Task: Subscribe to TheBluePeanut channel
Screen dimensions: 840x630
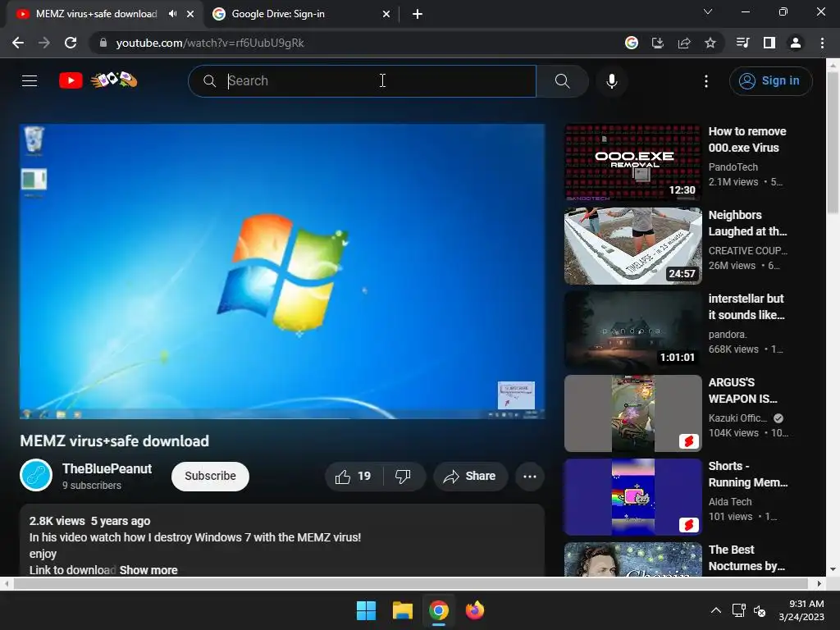Action: [210, 477]
